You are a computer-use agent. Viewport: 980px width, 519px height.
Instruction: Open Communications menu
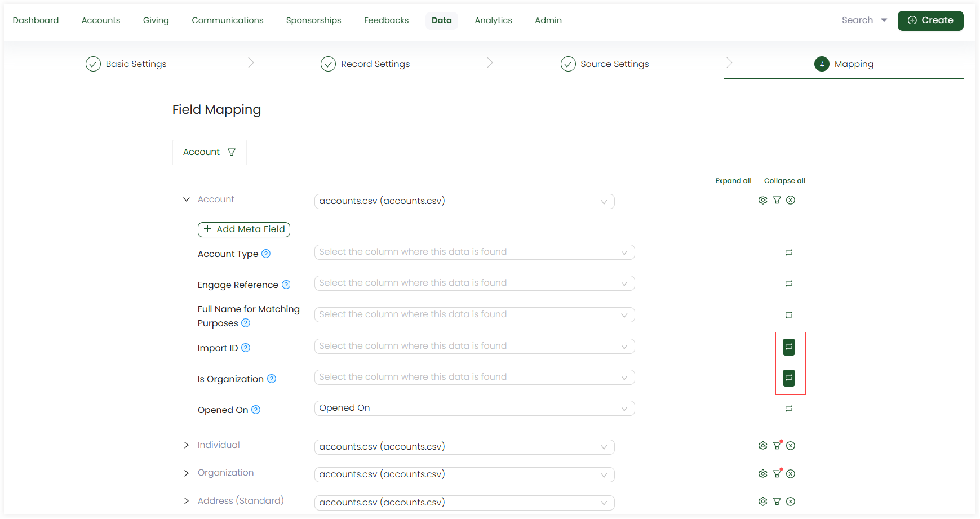(228, 20)
